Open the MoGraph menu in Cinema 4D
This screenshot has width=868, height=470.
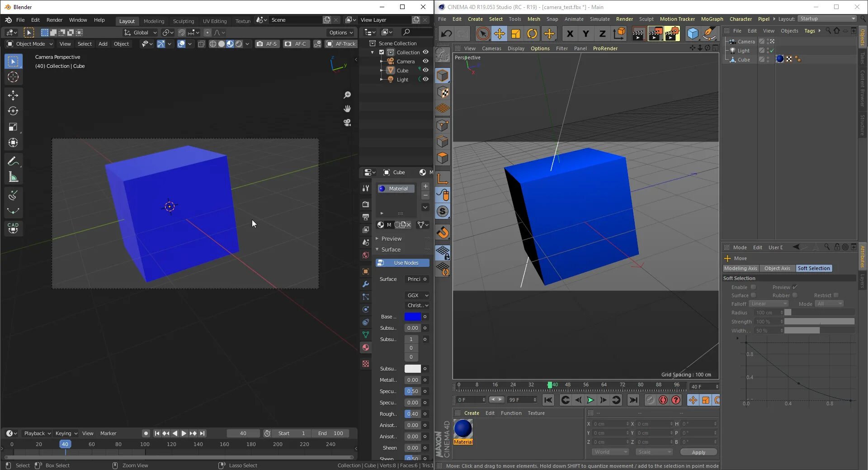712,19
